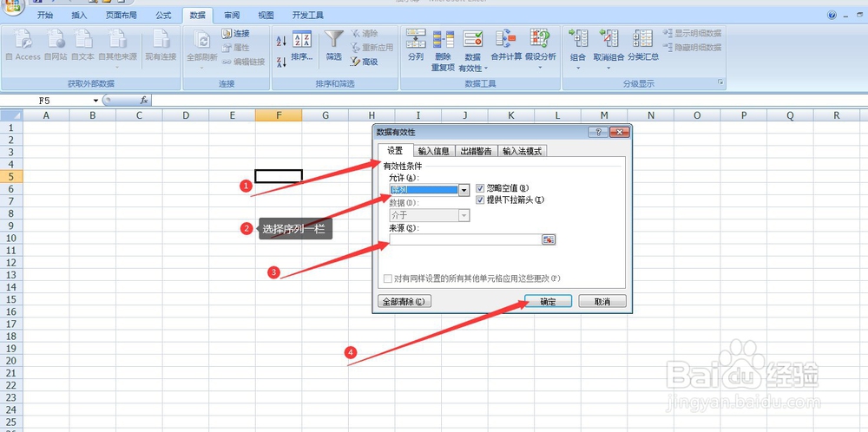Viewport: 868px width, 432px height.
Task: Open Properties (属性) in connections group
Action: (x=236, y=48)
